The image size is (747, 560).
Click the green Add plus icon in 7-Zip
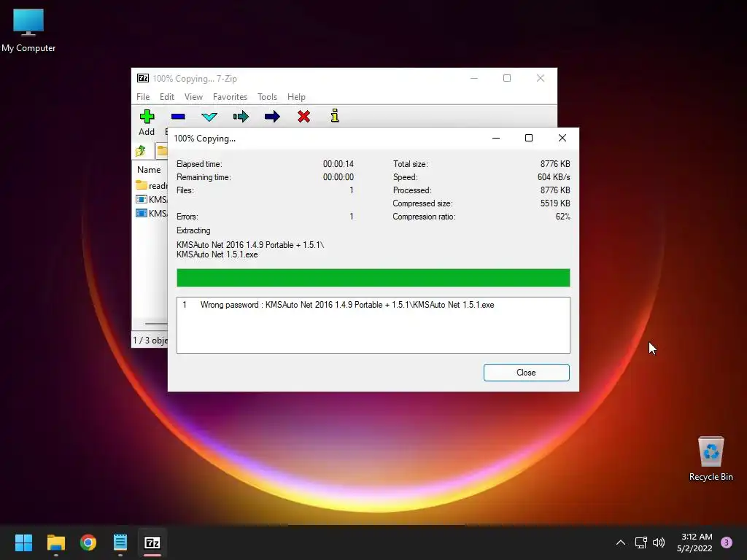coord(147,116)
